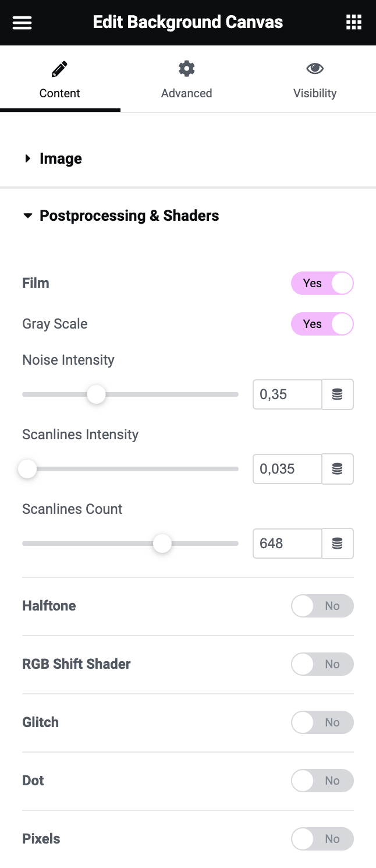
Task: Collapse the Postprocessing & Shaders section
Action: pos(129,216)
